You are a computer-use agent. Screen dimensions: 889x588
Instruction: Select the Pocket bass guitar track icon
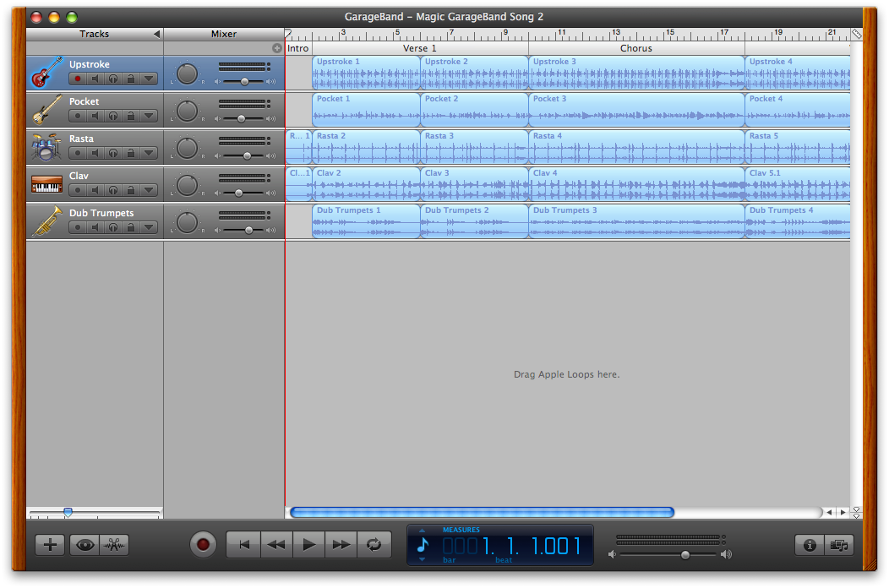click(46, 110)
